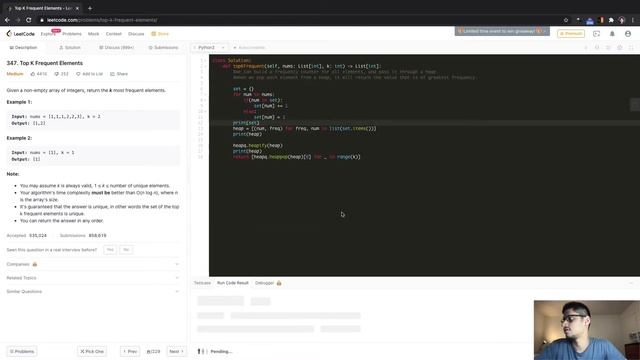Click the lock icon beside Debugger

[279, 283]
